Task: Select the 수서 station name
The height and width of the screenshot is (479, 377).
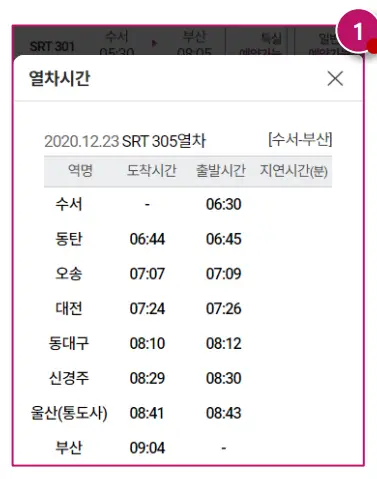Action: point(69,204)
